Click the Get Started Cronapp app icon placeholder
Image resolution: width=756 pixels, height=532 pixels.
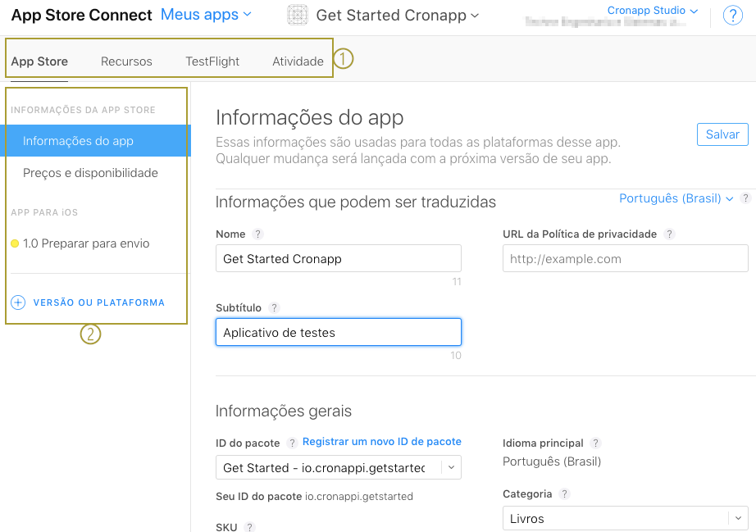[x=298, y=15]
